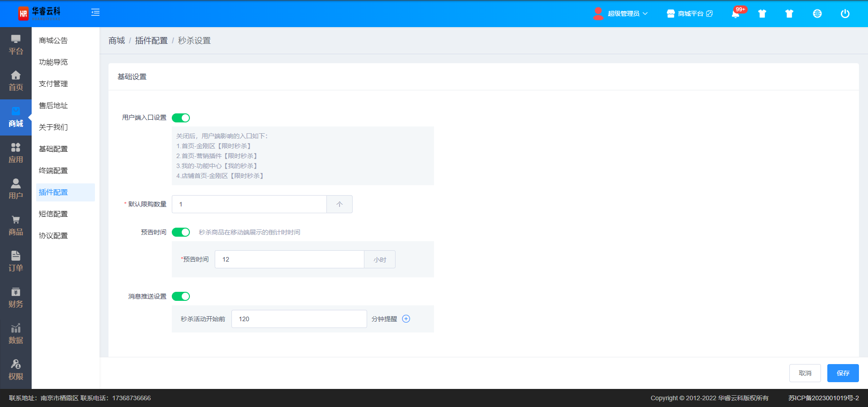Click the unit selector beside 默认限购数量
The image size is (868, 407).
click(x=339, y=204)
